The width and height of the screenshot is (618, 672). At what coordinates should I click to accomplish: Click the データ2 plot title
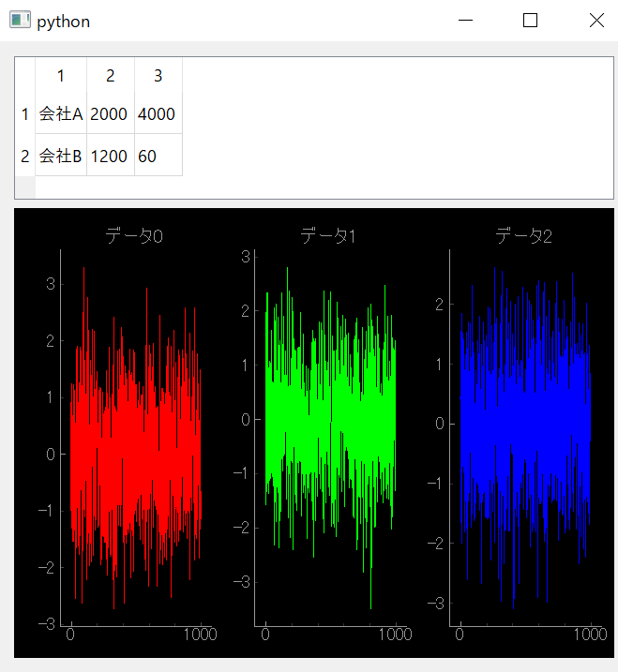click(523, 236)
